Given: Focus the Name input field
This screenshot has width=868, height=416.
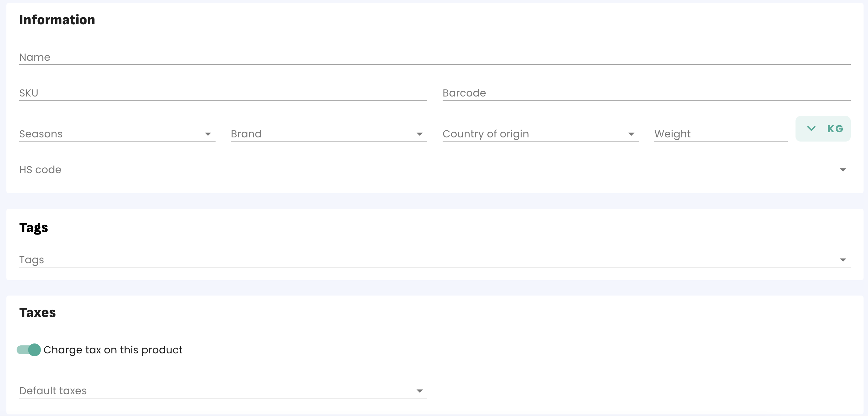Looking at the screenshot, I should [x=435, y=57].
